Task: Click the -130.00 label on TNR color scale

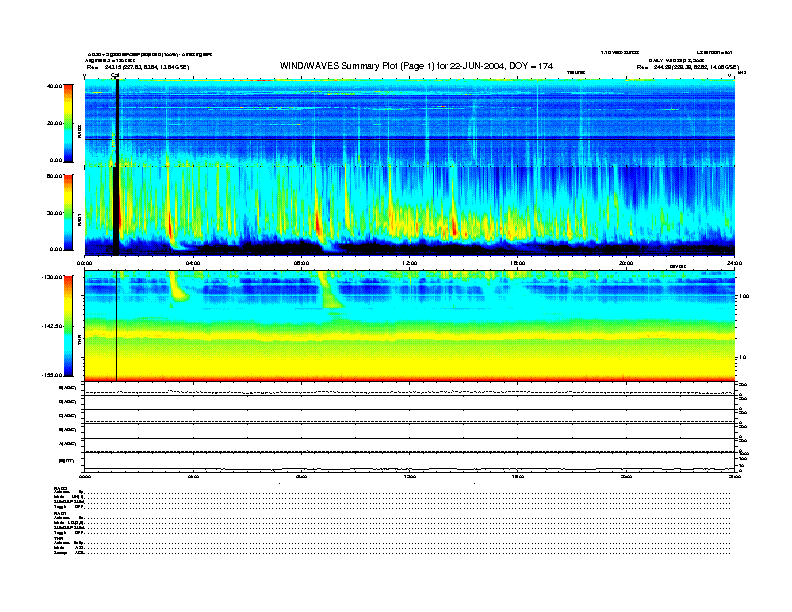Action: 52,277
